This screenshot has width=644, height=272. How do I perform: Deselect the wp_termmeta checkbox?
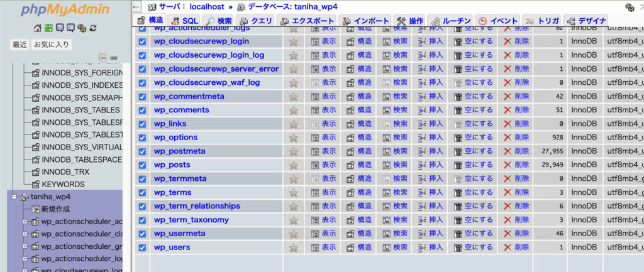(142, 179)
